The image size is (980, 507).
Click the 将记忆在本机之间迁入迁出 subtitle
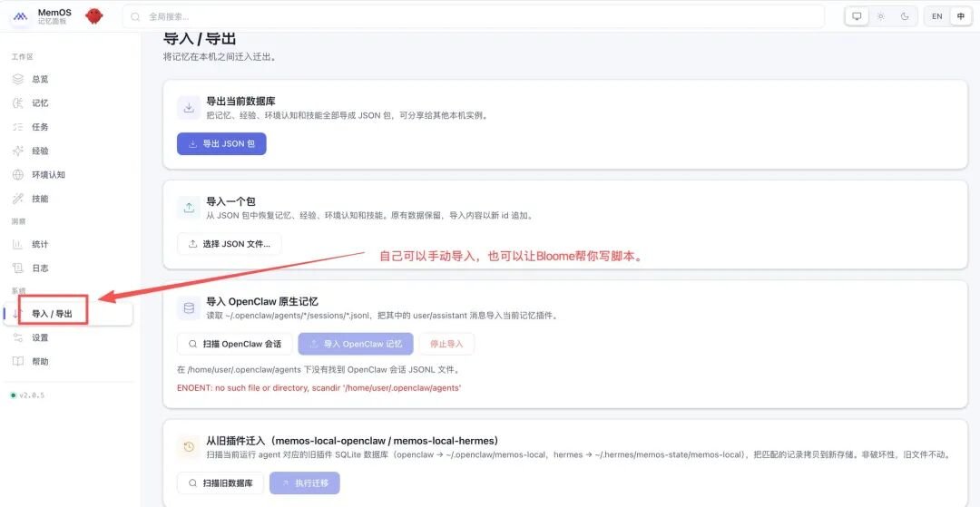pos(219,57)
